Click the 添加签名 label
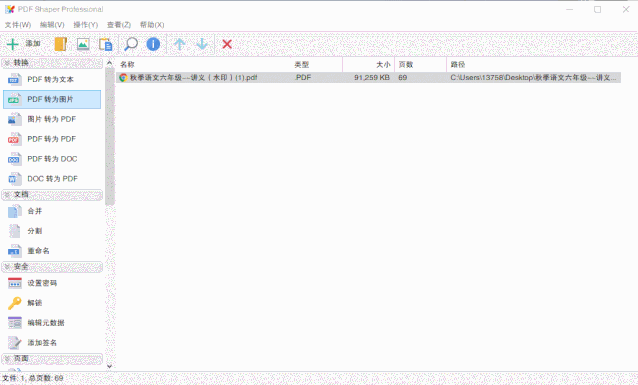The height and width of the screenshot is (385, 638). [x=42, y=343]
